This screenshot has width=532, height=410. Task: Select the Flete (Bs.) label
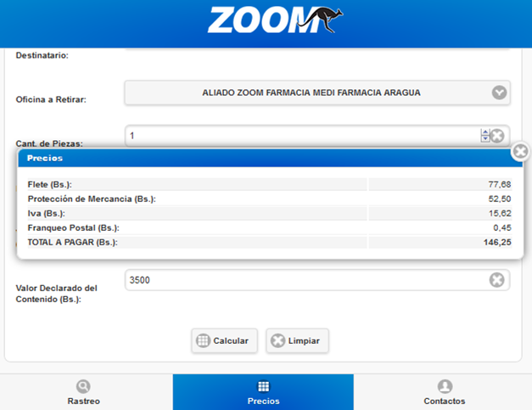click(x=49, y=185)
